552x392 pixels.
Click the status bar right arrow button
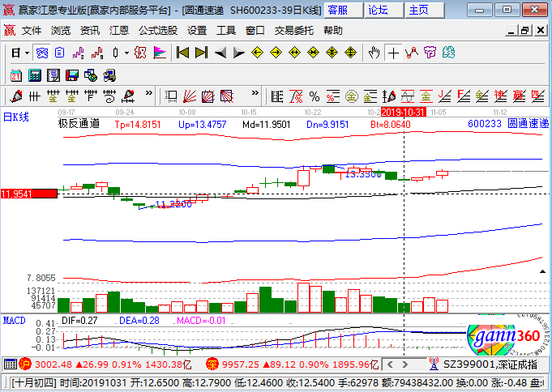point(404,364)
